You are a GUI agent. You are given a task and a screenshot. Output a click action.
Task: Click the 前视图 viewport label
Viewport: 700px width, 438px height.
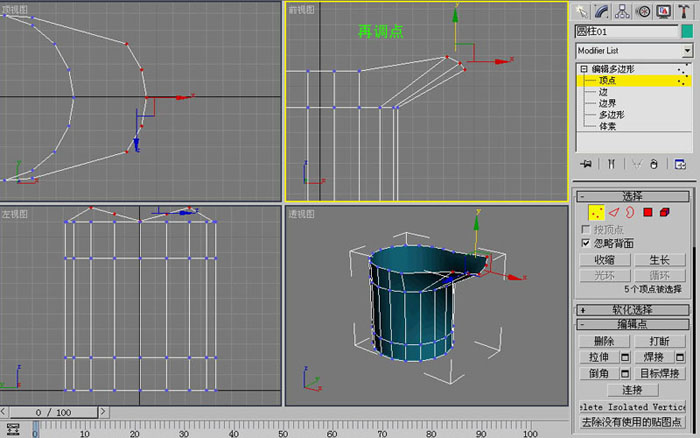click(301, 9)
